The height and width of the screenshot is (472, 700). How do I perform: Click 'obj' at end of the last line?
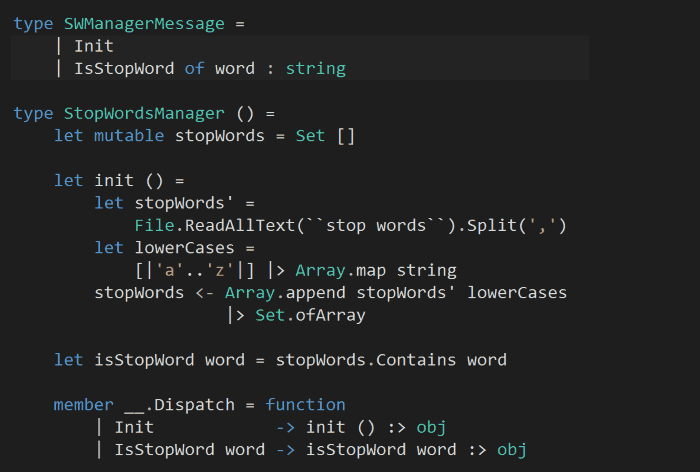[511, 450]
